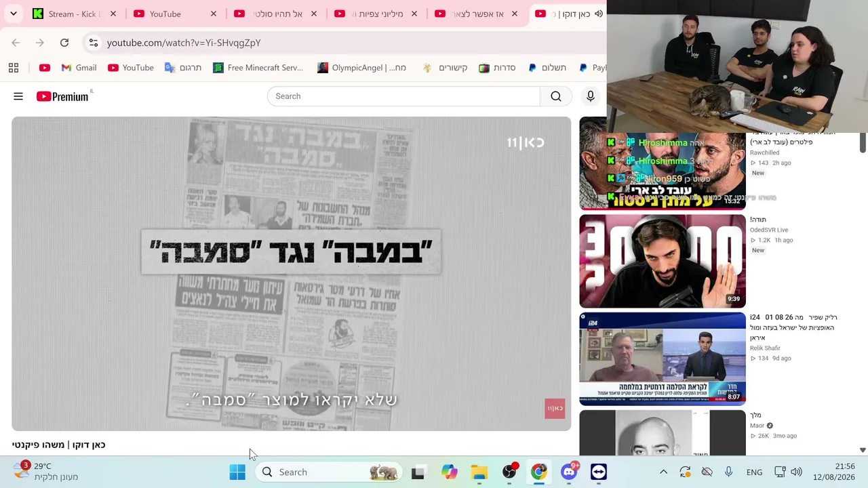The image size is (868, 488).
Task: Open TeamViewer from the taskbar
Action: click(x=599, y=472)
